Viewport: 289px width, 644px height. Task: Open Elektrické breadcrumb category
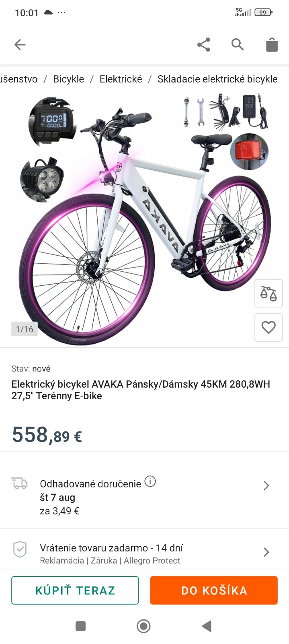pos(121,79)
